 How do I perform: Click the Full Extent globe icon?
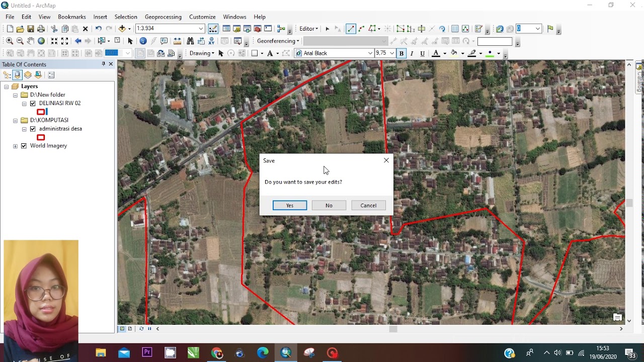click(41, 41)
